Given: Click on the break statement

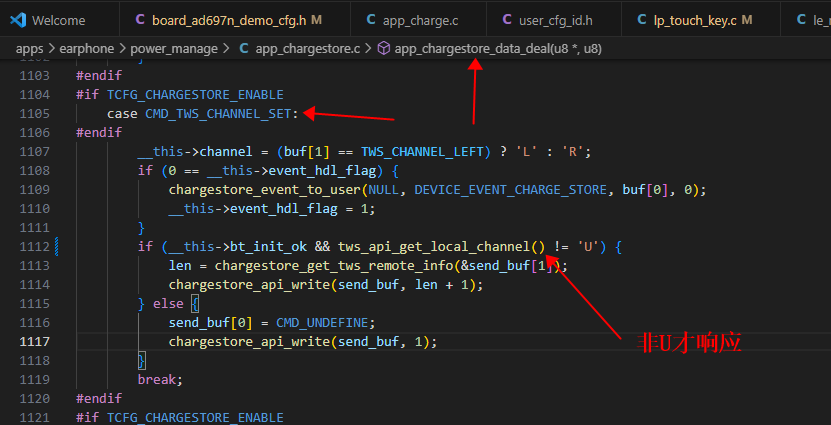Looking at the screenshot, I should click(x=157, y=379).
